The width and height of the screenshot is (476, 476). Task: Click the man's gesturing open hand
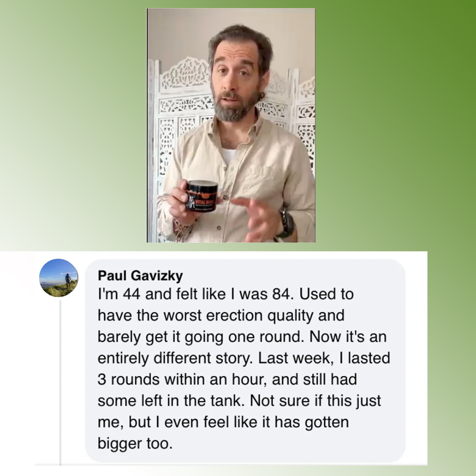[257, 217]
